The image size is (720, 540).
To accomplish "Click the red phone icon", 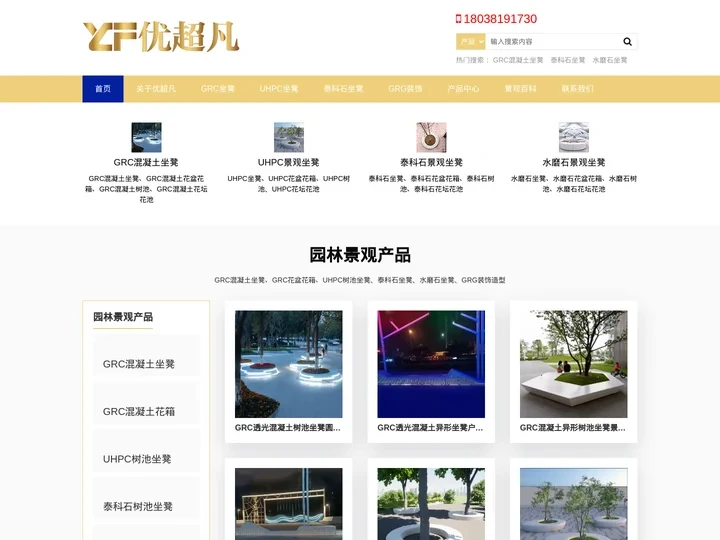I will pos(458,19).
